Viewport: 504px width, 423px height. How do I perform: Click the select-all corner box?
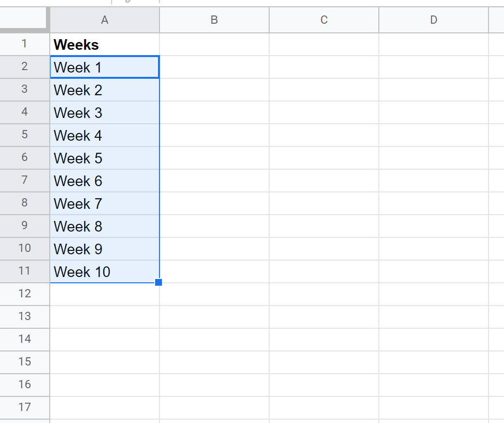click(x=23, y=19)
